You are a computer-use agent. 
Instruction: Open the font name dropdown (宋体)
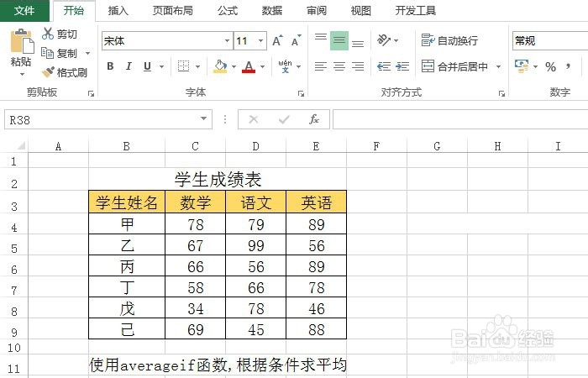[228, 40]
